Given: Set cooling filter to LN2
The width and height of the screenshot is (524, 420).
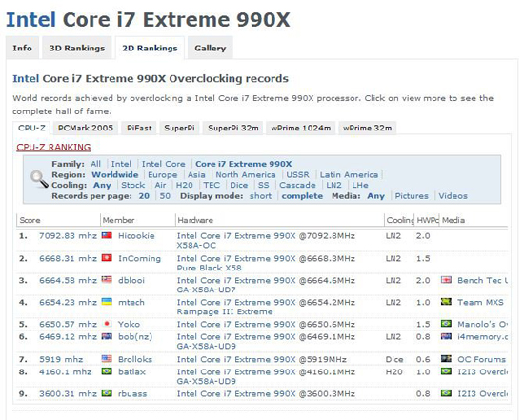Looking at the screenshot, I should [x=333, y=185].
